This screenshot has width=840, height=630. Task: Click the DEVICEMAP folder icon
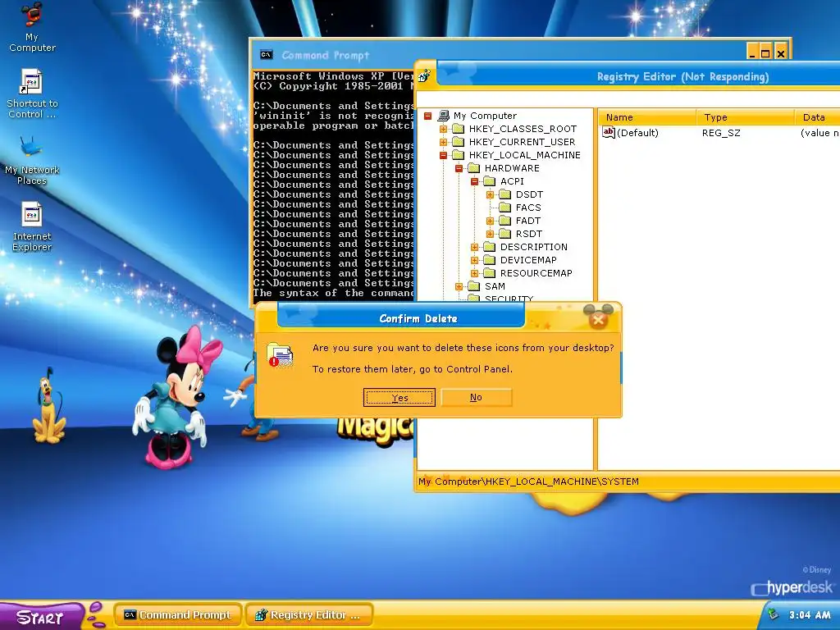[489, 260]
